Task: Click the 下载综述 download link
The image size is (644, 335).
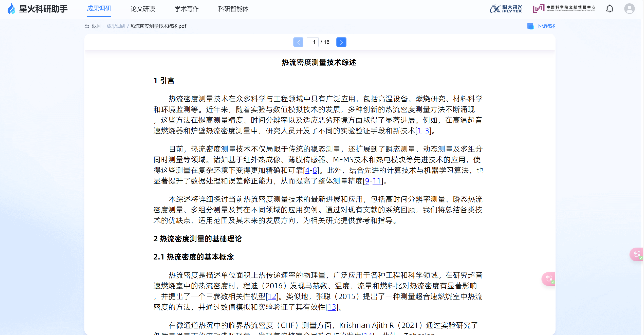Action: pyautogui.click(x=546, y=26)
